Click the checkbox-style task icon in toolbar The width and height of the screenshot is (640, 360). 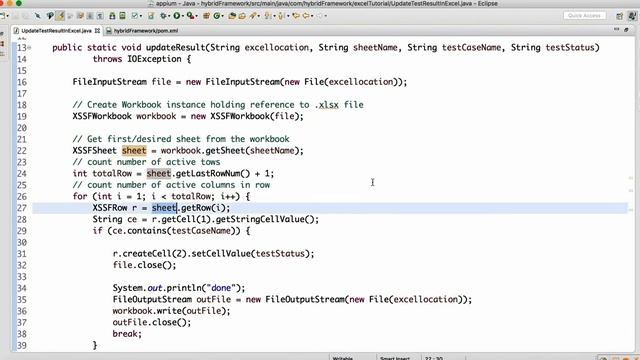(134, 16)
